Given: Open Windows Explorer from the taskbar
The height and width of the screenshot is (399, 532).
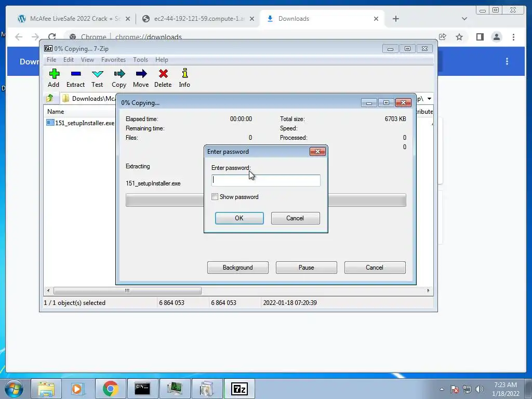Looking at the screenshot, I should (x=46, y=389).
